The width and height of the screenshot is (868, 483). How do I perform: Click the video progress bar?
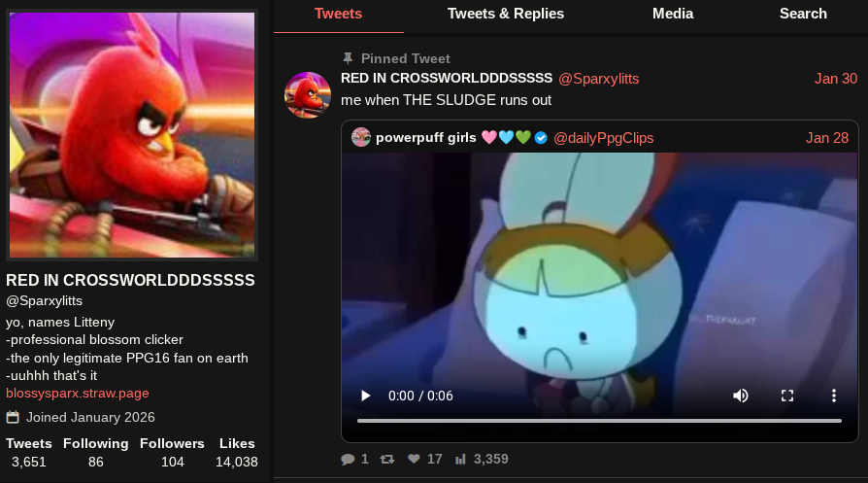[599, 421]
